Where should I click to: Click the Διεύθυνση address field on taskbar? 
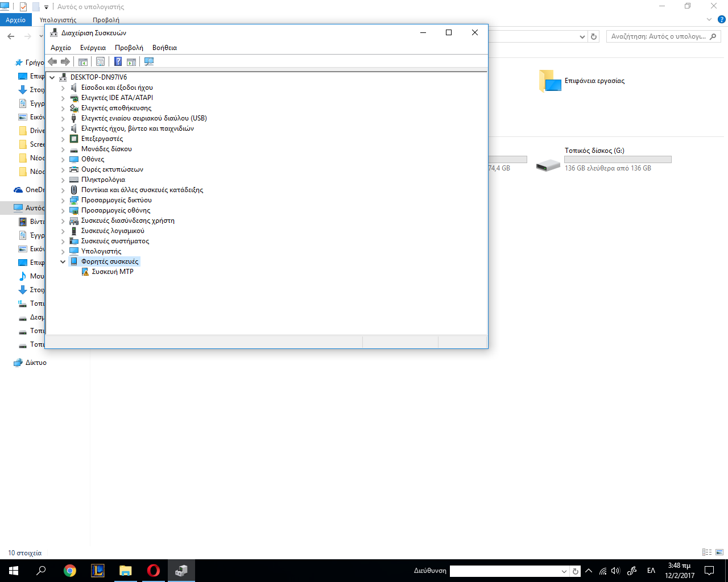tap(504, 571)
